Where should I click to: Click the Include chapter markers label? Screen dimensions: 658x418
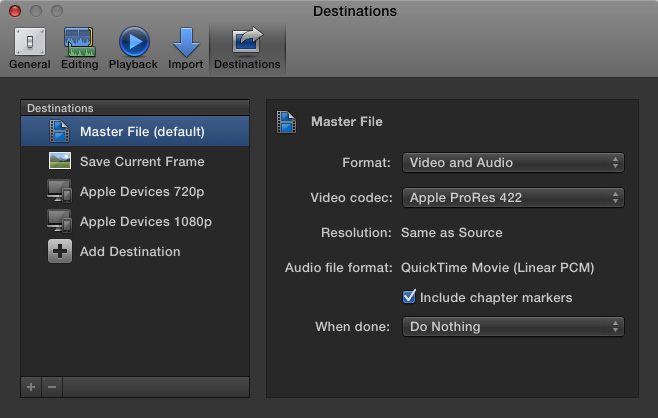[496, 298]
